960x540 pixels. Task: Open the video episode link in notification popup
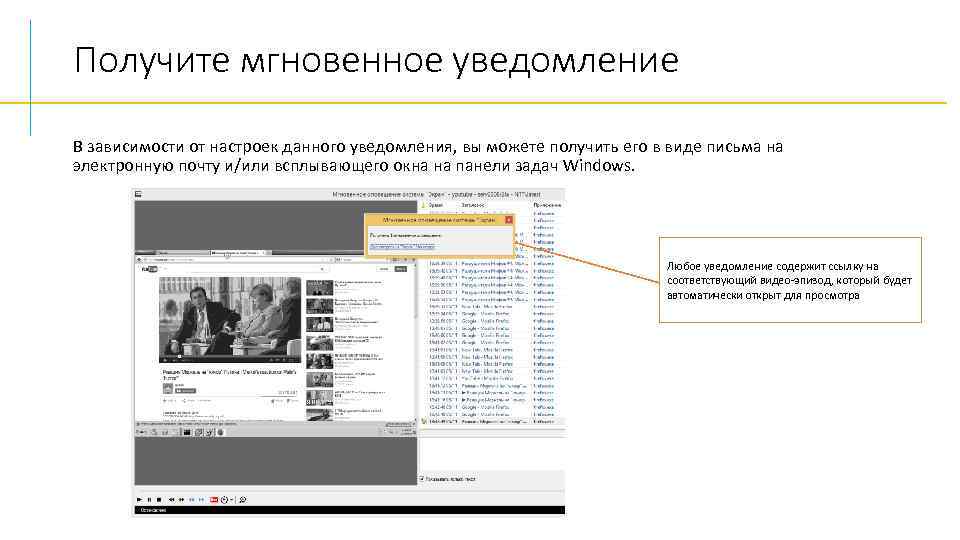tap(402, 246)
